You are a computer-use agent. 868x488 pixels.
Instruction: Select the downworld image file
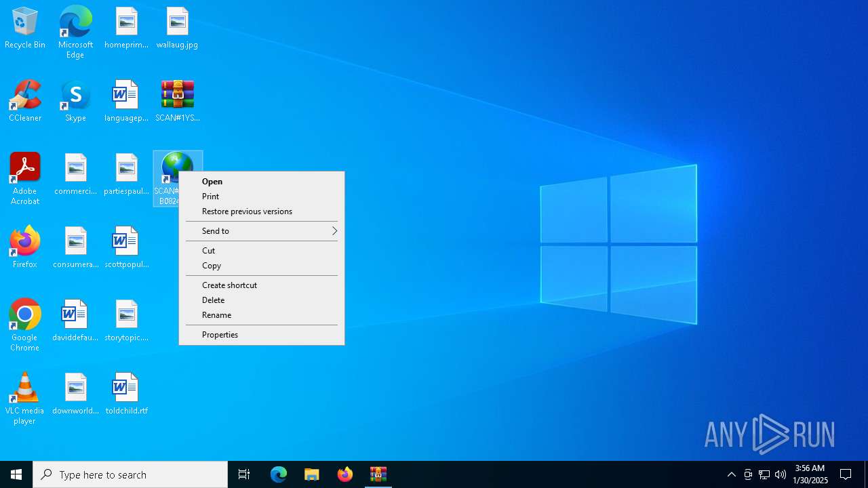(75, 394)
